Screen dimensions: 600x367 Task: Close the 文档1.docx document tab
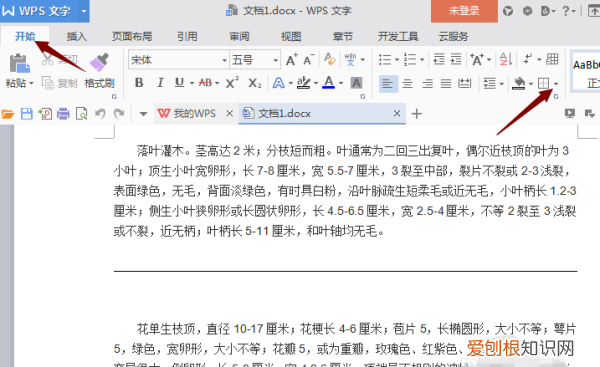point(397,113)
